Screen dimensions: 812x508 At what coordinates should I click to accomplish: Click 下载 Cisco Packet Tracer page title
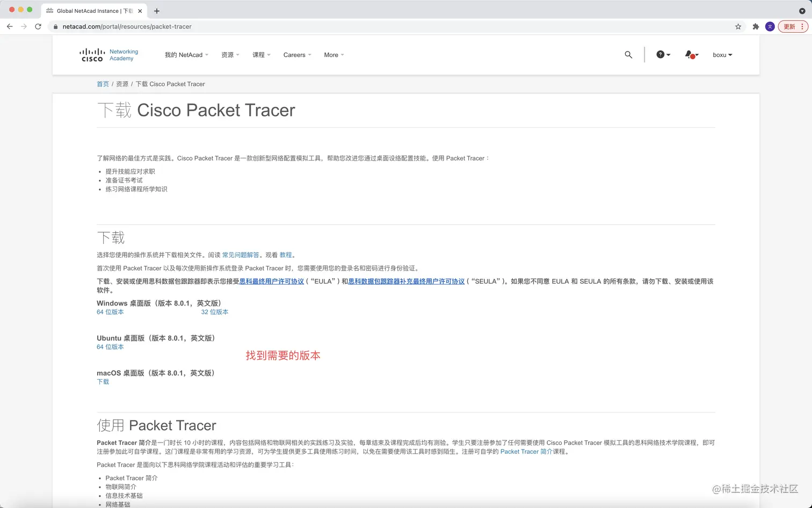(196, 110)
